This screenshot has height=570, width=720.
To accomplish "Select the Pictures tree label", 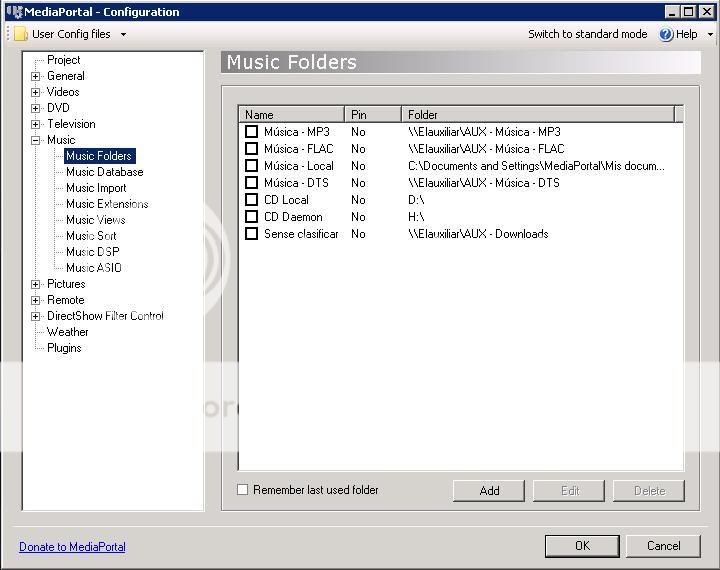I will (66, 284).
